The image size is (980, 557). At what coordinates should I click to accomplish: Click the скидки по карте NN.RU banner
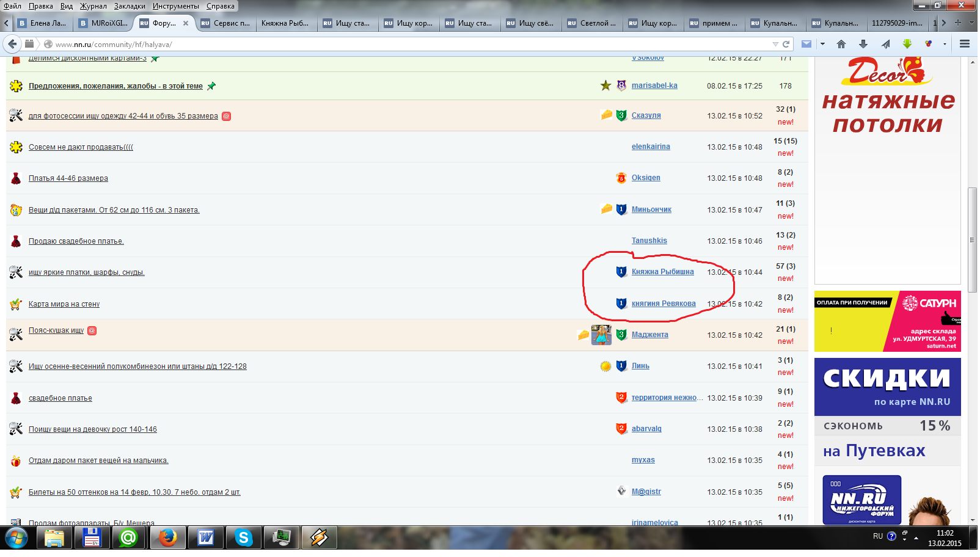pyautogui.click(x=888, y=387)
